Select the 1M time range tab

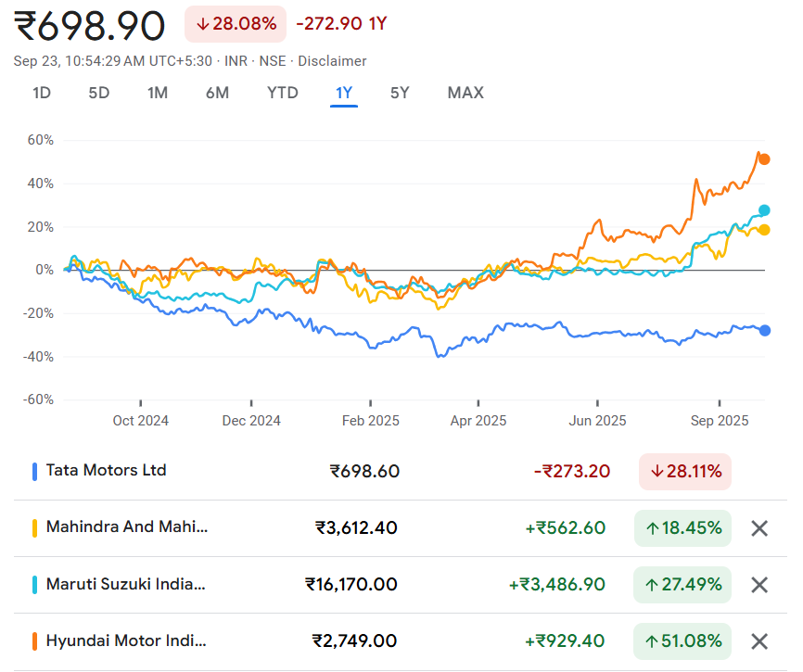(x=158, y=93)
